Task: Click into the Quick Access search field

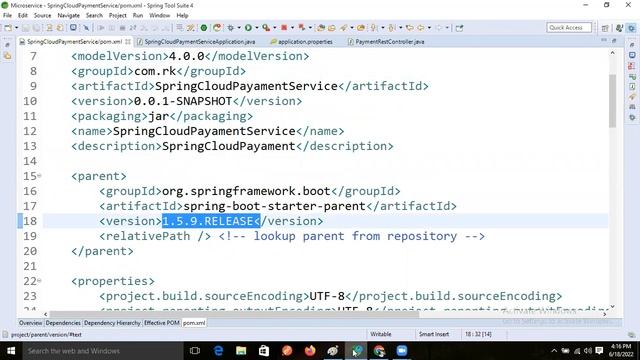Action: [x=569, y=27]
